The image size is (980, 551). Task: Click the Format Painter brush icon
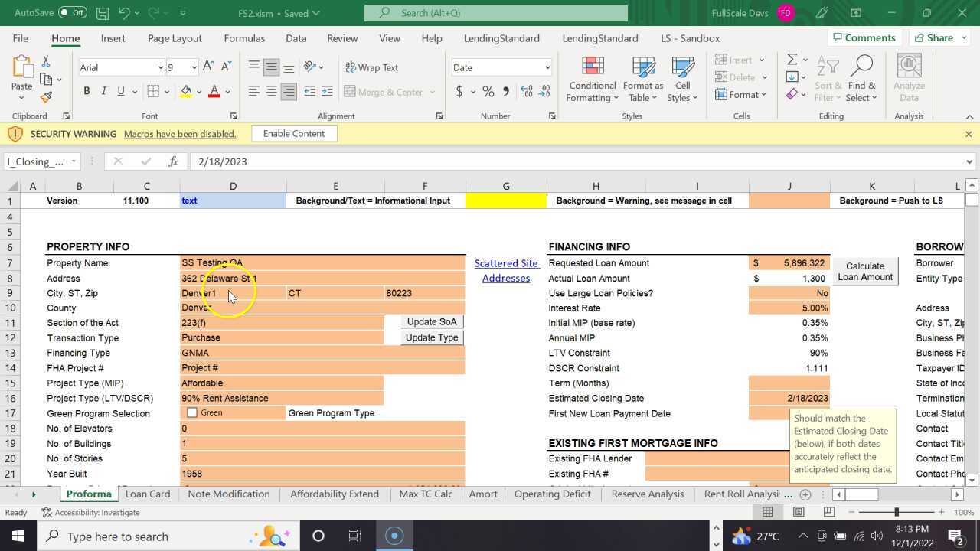pyautogui.click(x=47, y=97)
